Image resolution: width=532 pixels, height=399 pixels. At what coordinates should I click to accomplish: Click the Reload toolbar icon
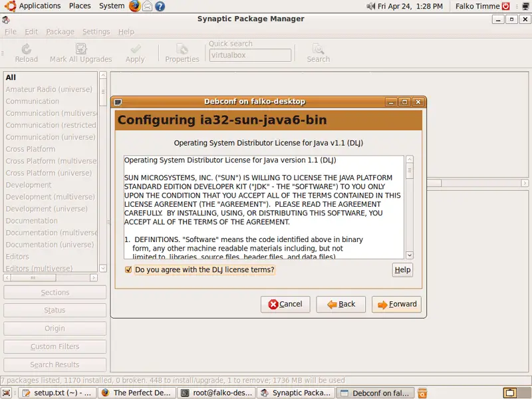[x=26, y=49]
